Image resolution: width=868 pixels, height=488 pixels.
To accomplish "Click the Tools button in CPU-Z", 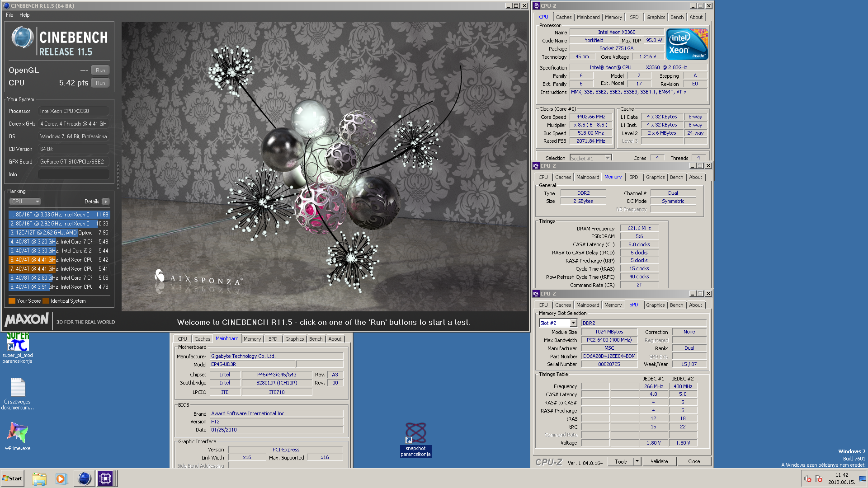I will [621, 461].
